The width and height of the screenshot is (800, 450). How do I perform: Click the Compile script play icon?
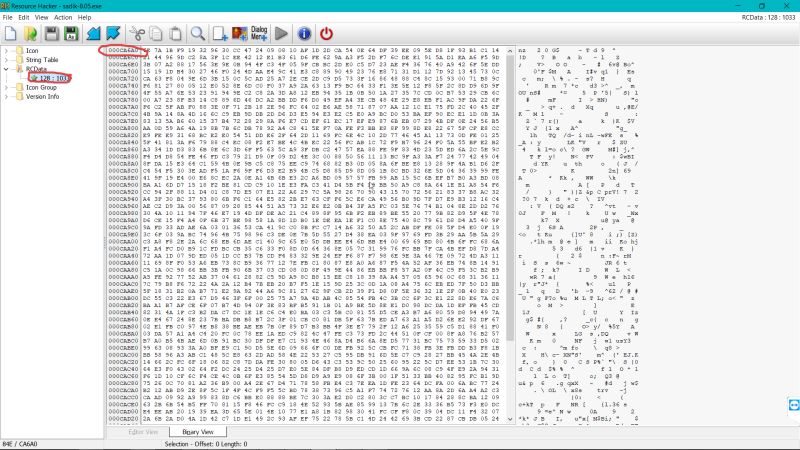click(x=281, y=34)
